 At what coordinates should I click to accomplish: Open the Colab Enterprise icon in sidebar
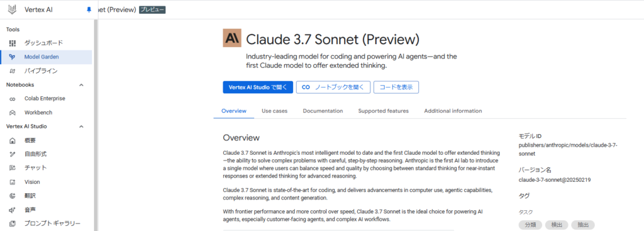pos(13,99)
